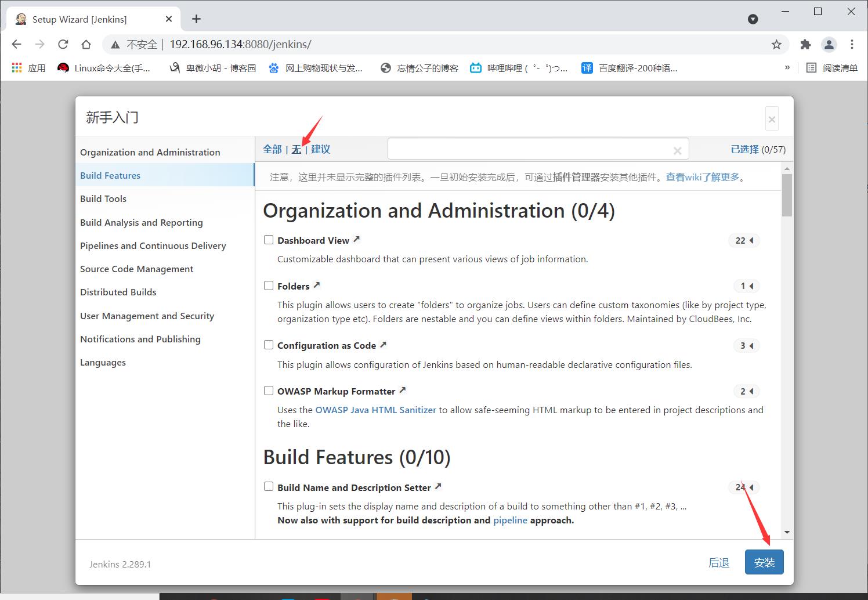This screenshot has height=600, width=868.
Task: Open tab search dropdown in title bar
Action: [753, 19]
